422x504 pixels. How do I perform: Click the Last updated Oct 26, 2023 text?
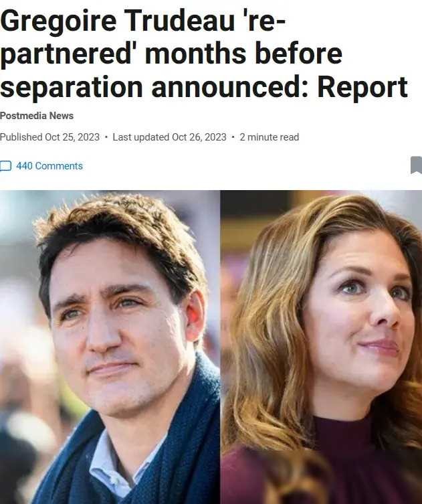pos(170,137)
